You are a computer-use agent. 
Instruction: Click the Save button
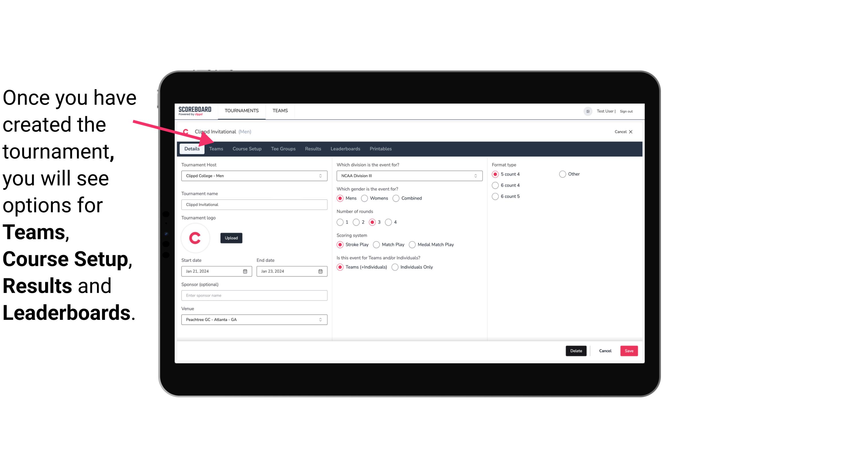click(x=629, y=351)
